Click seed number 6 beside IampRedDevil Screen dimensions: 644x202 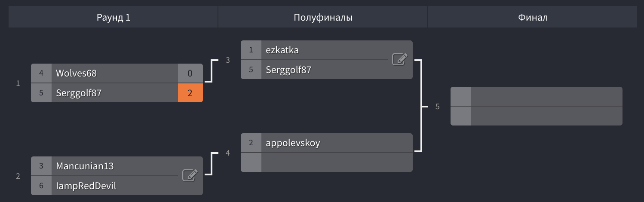click(41, 186)
